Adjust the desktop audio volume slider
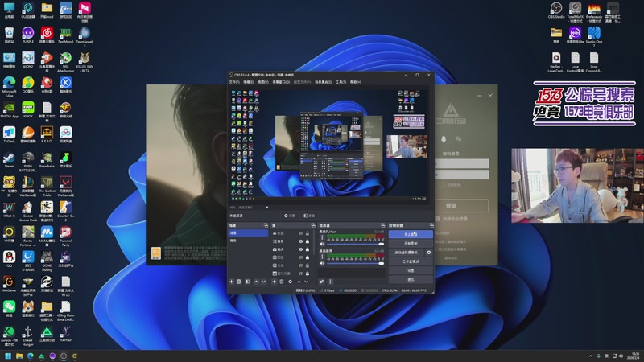This screenshot has height=362, width=644. point(356,263)
